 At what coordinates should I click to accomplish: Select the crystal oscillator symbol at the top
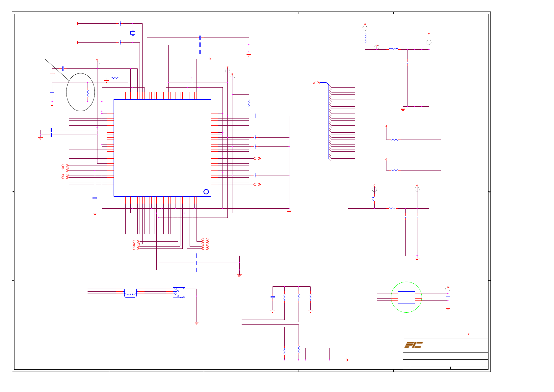coord(133,33)
